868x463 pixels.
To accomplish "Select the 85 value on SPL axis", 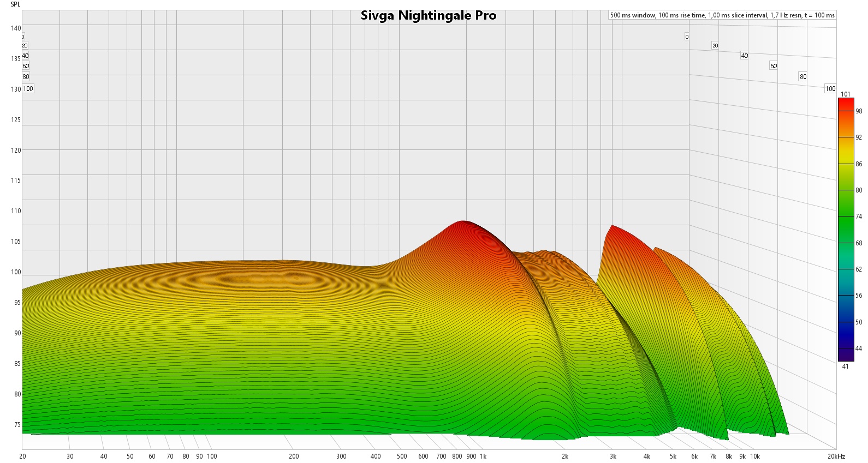I will (x=17, y=364).
